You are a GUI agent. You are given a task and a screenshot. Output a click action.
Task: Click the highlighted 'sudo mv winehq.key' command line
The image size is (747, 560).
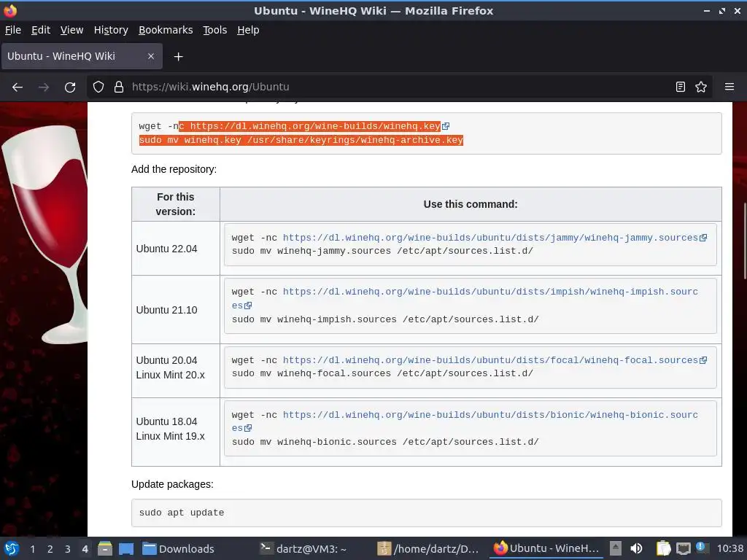point(301,140)
